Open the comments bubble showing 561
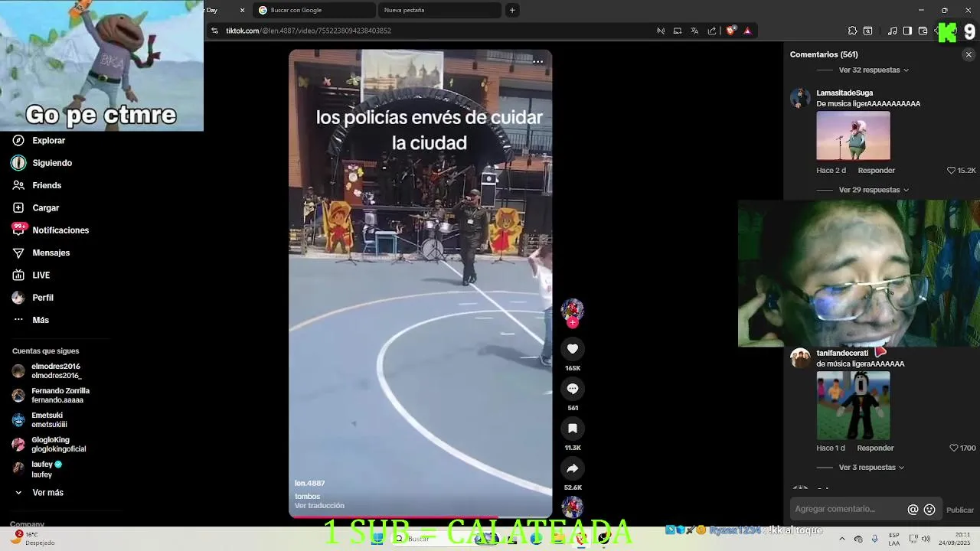This screenshot has height=551, width=980. click(572, 389)
